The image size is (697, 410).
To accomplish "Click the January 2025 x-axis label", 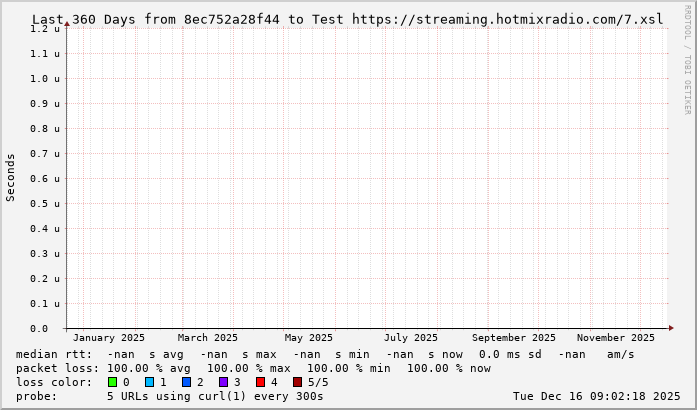I will click(x=109, y=338).
